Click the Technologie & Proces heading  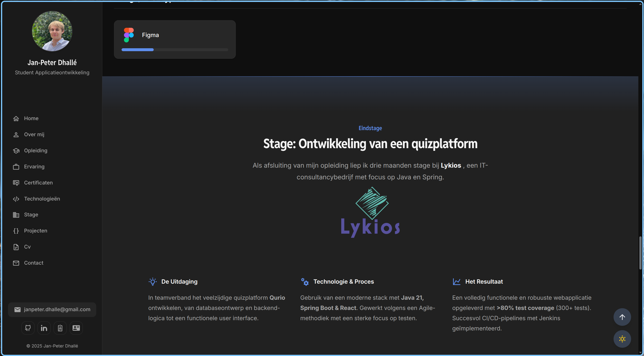coord(343,282)
